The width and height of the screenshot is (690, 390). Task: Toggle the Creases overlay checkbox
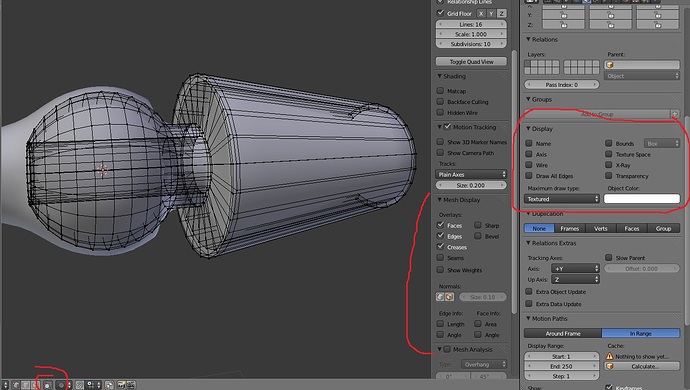(440, 247)
